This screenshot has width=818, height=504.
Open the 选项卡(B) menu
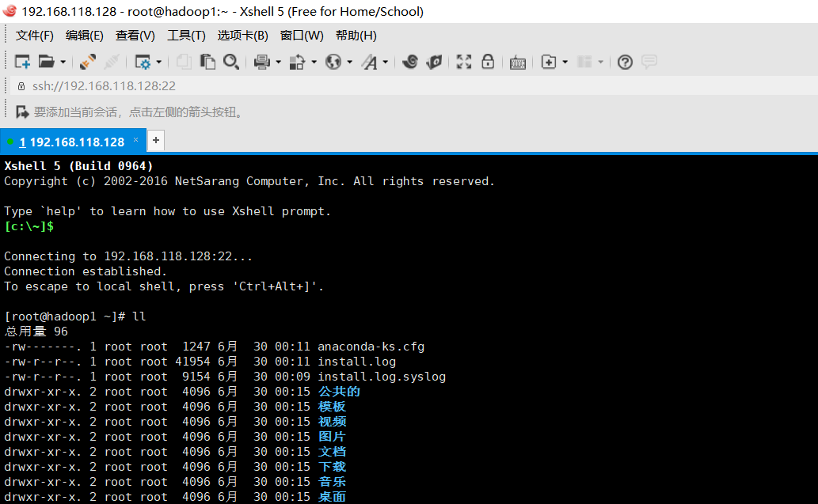click(242, 36)
